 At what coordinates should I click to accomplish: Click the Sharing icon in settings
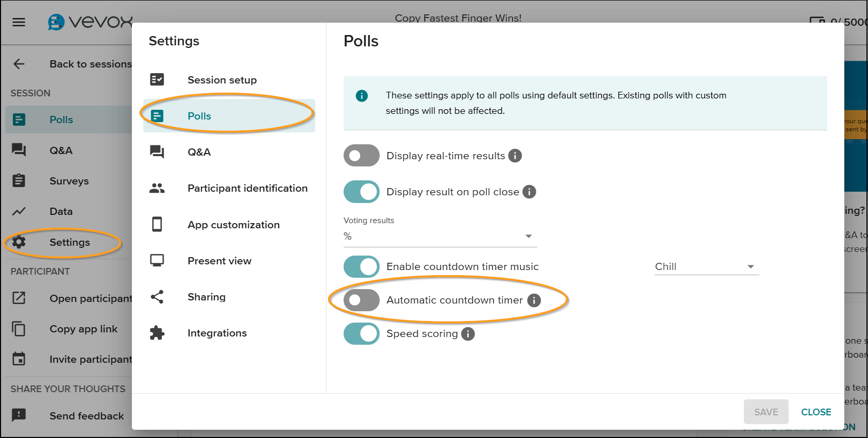pos(157,297)
